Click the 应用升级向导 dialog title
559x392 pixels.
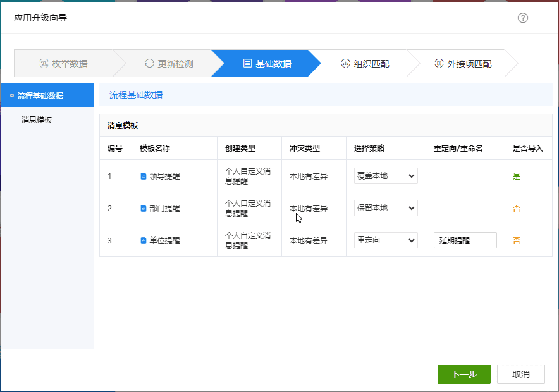pos(40,18)
